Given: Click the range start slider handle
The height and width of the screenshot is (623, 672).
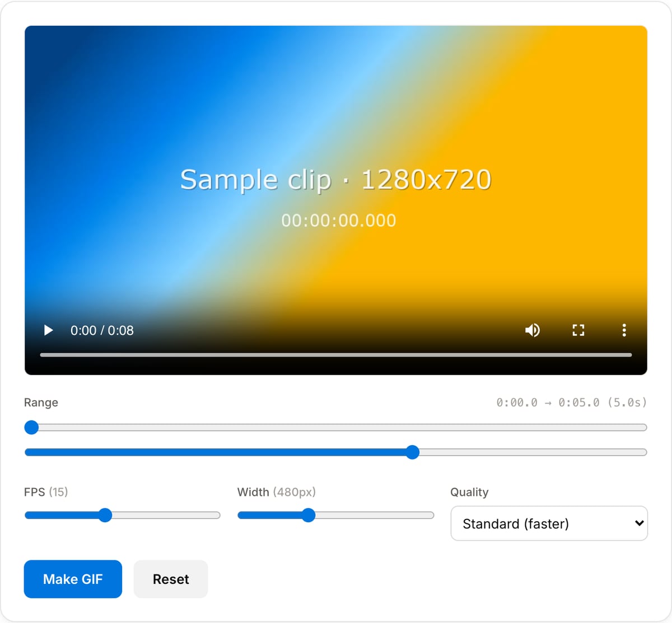Looking at the screenshot, I should 31,428.
